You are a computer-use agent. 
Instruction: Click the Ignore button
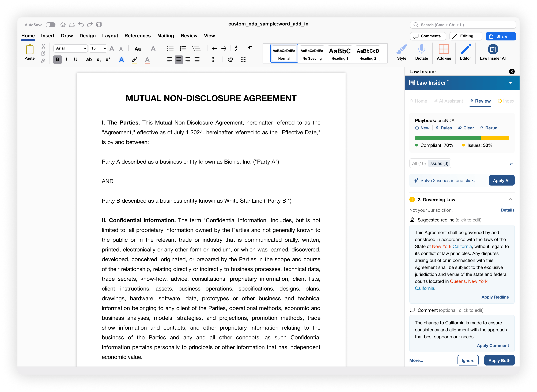pos(468,360)
